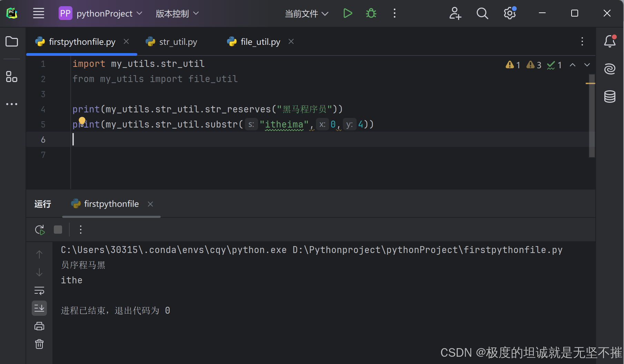The width and height of the screenshot is (624, 364).
Task: Toggle soft-wrap in the run console
Action: 39,291
